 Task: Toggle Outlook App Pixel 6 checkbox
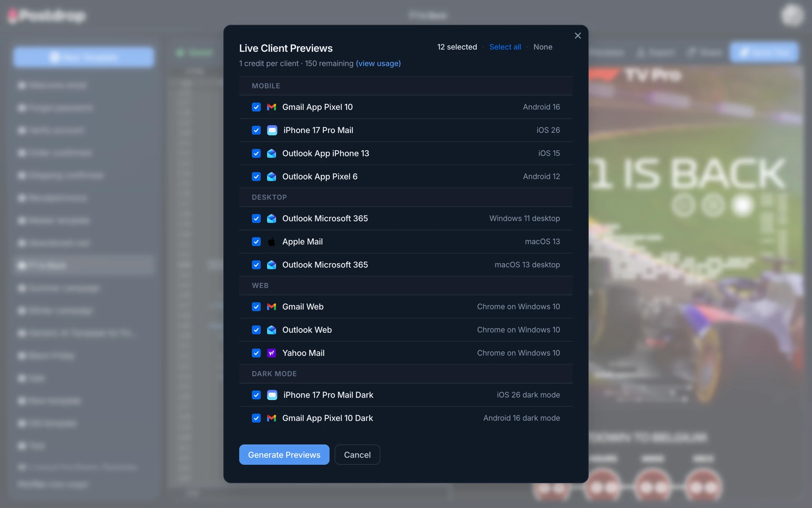[256, 177]
